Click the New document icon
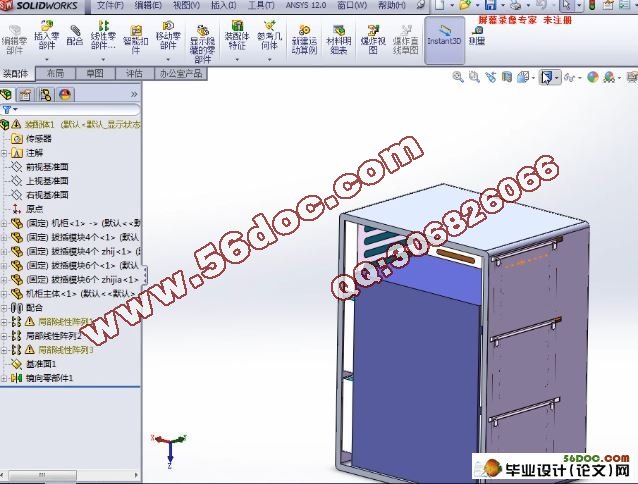 coord(440,5)
